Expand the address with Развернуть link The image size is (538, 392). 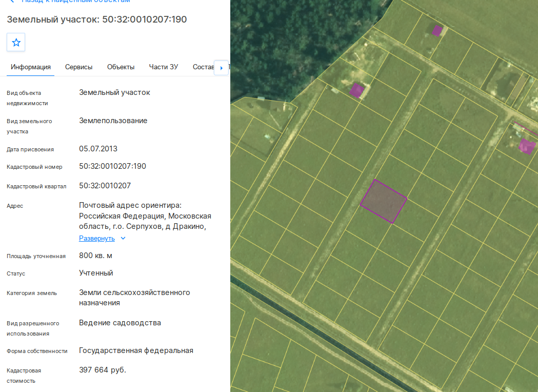(x=97, y=238)
